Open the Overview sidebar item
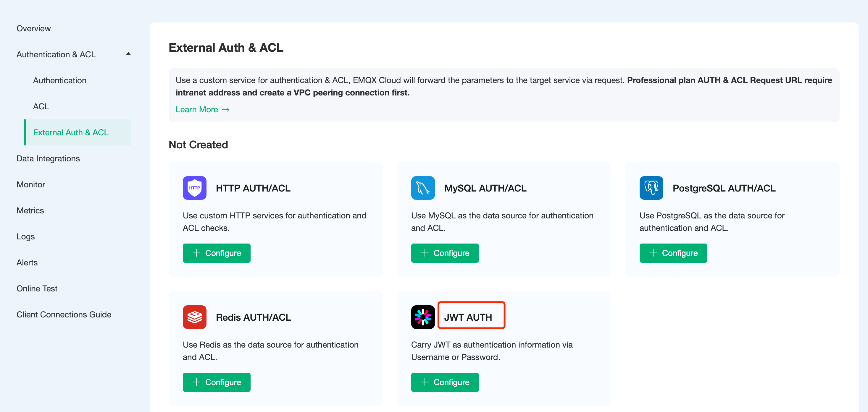Viewport: 868px width, 412px height. coord(34,28)
